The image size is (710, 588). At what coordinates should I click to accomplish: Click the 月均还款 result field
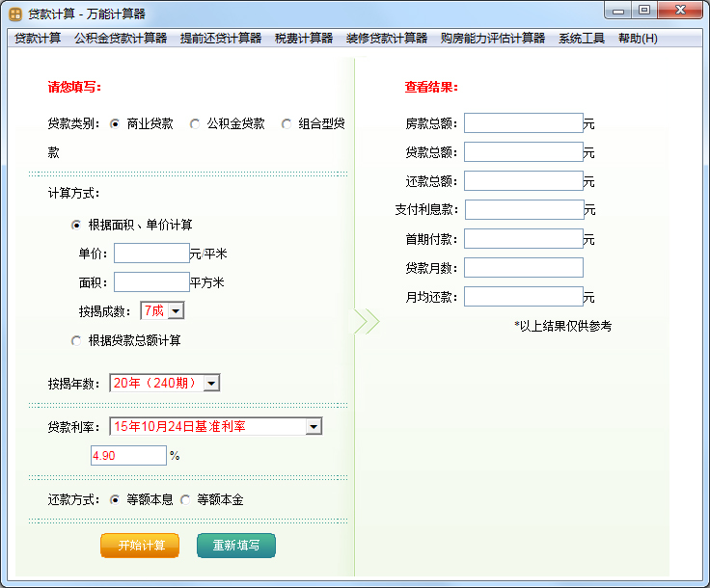pyautogui.click(x=524, y=297)
